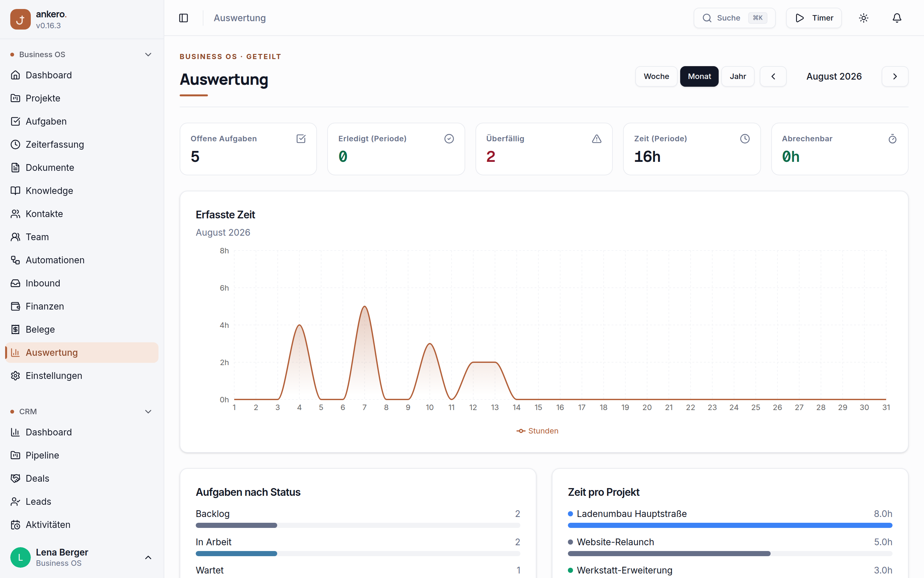
Task: Click the Lena Berger avatar
Action: point(20,557)
